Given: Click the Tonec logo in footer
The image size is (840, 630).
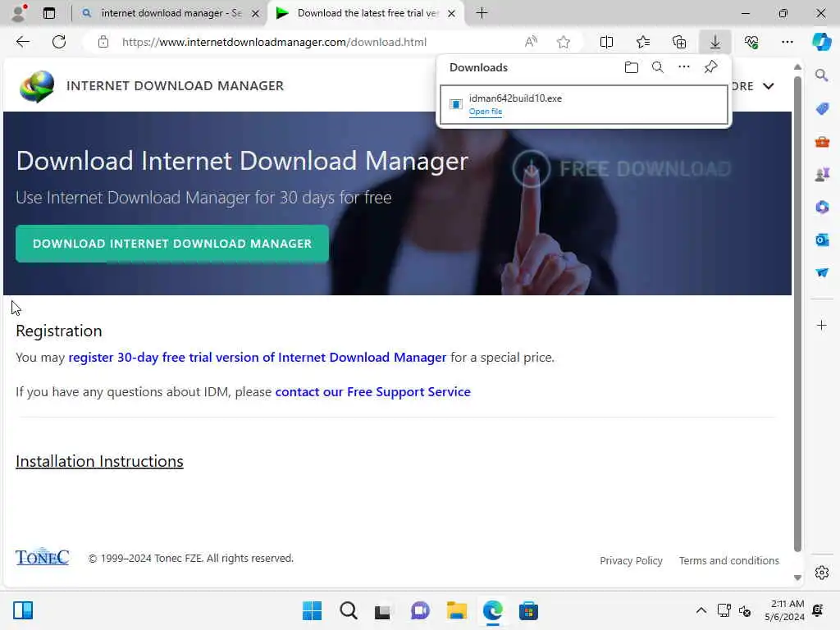Looking at the screenshot, I should (x=43, y=557).
